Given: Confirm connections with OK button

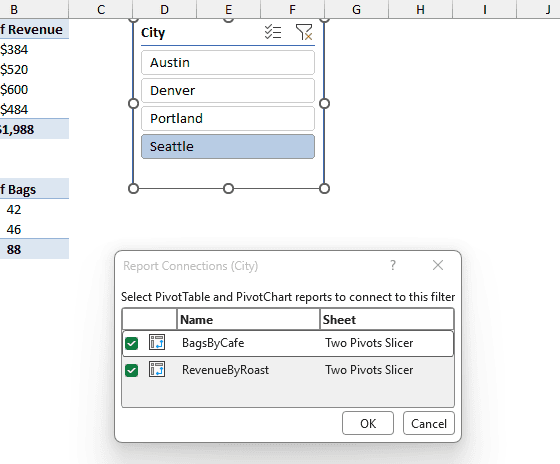Looking at the screenshot, I should click(368, 423).
